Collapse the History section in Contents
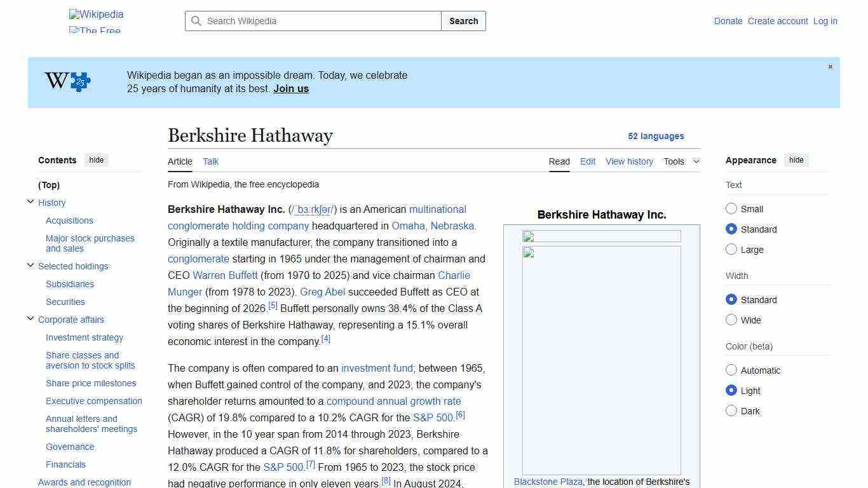Image resolution: width=868 pixels, height=488 pixels. [31, 201]
